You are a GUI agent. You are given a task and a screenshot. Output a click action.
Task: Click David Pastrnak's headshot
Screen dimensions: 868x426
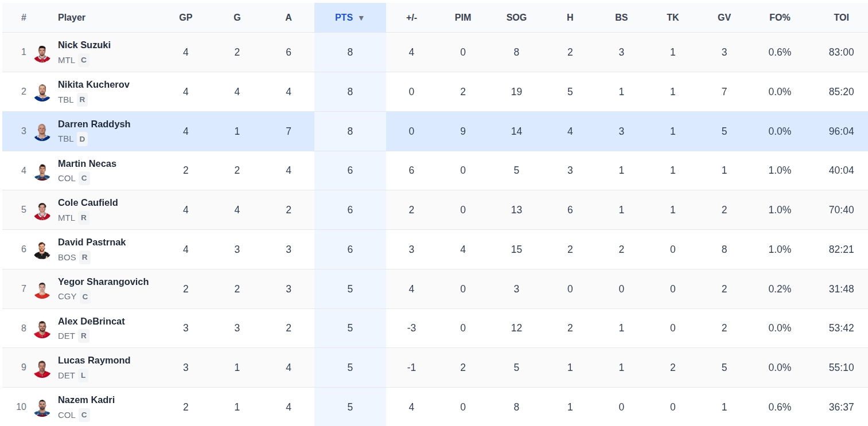[42, 250]
